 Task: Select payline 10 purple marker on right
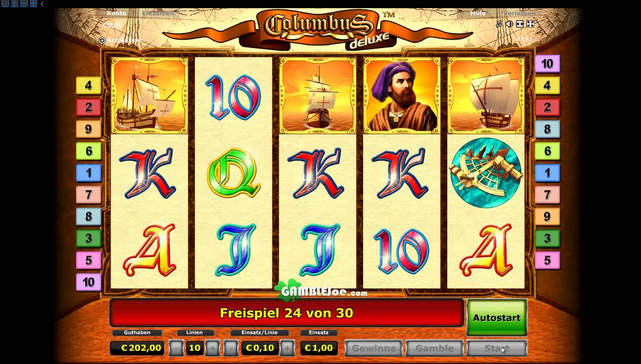pos(547,64)
